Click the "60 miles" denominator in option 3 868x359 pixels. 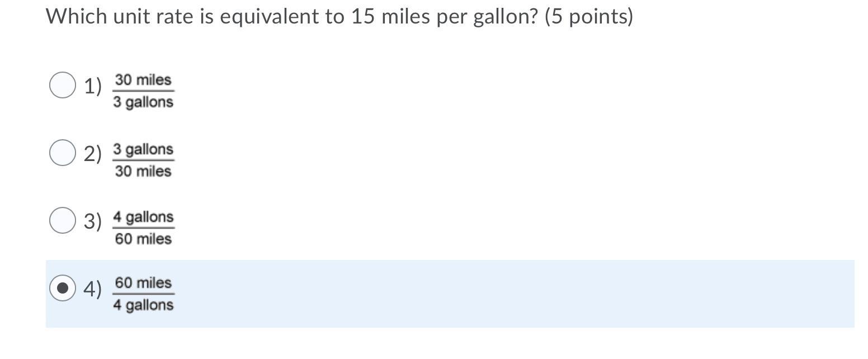[x=143, y=239]
